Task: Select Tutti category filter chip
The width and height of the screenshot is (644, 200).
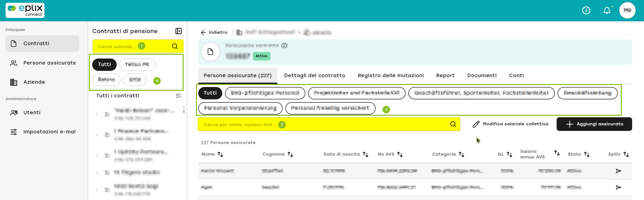Action: [x=210, y=93]
